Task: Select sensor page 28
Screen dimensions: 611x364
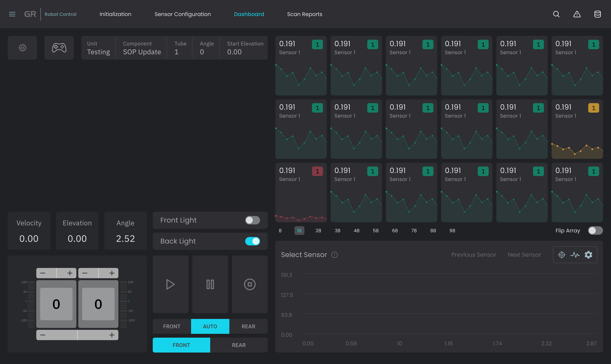Action: coord(318,231)
